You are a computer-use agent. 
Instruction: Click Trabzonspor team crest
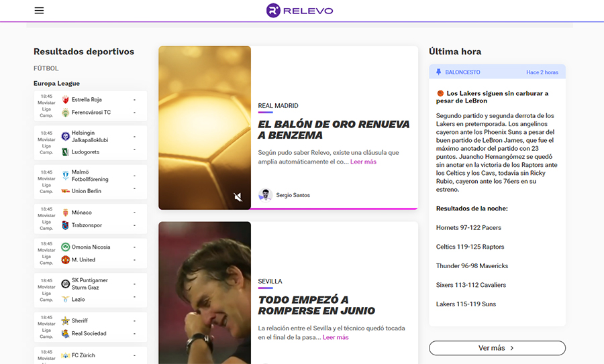point(66,225)
